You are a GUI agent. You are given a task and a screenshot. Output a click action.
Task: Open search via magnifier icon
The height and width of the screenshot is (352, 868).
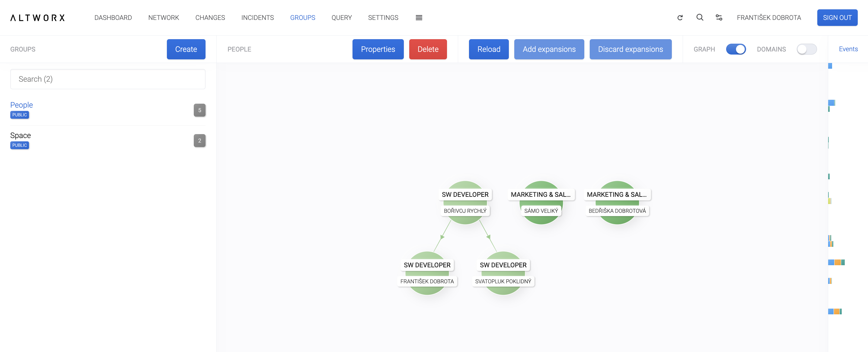pos(700,17)
